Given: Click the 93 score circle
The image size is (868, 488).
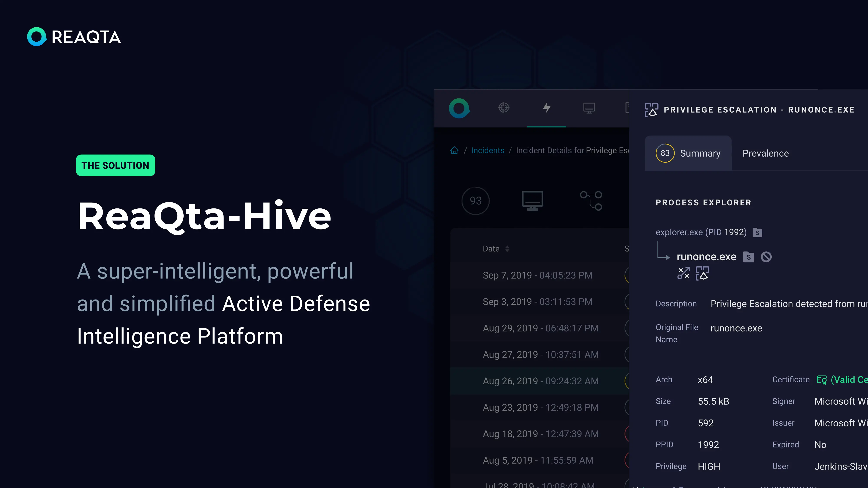Looking at the screenshot, I should point(475,201).
